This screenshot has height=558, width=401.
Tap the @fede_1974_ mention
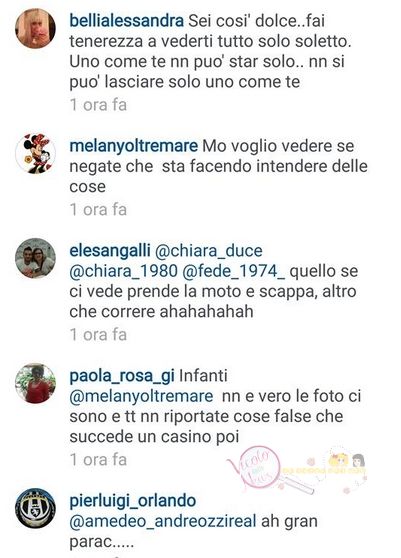(233, 272)
